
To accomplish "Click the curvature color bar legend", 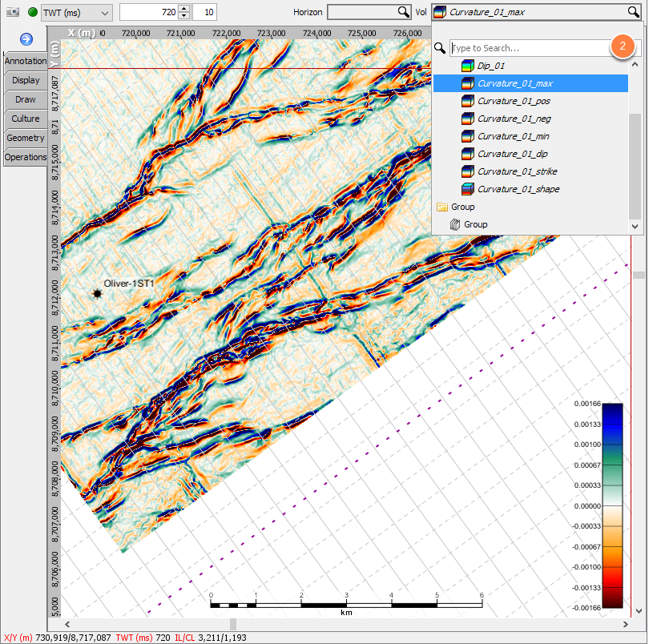I will click(611, 505).
